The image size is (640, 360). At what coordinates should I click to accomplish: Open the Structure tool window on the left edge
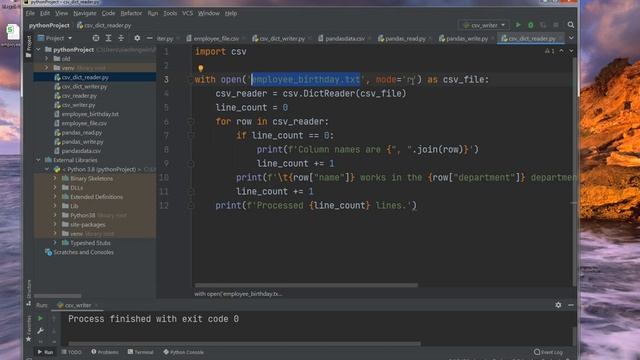29,293
